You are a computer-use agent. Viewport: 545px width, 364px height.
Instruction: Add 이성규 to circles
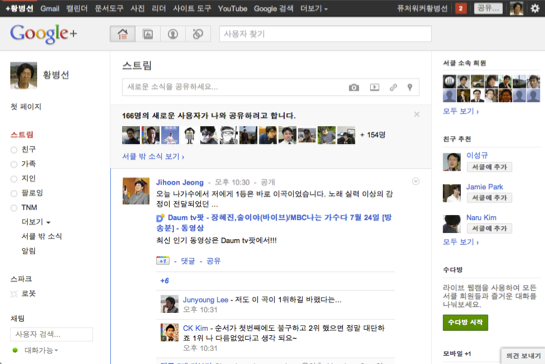coord(489,167)
